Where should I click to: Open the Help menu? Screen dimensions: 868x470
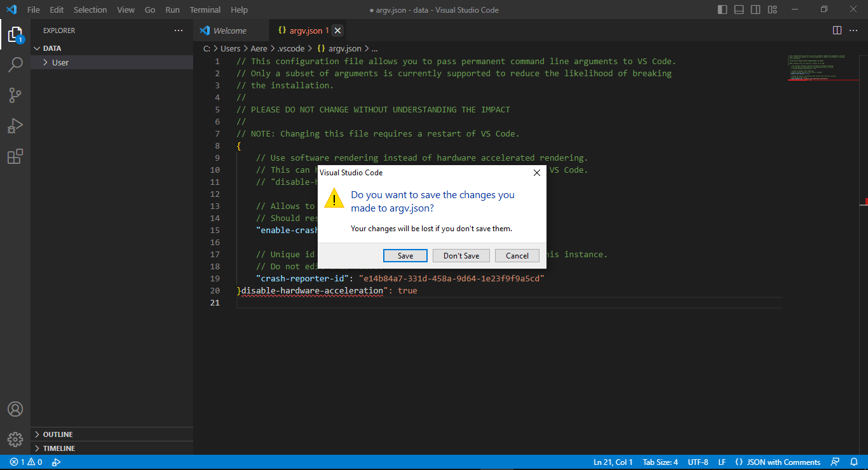tap(240, 10)
